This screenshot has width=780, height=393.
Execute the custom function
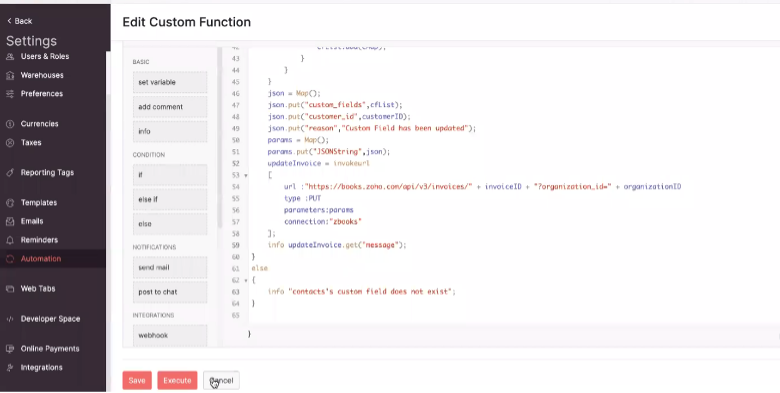point(177,381)
